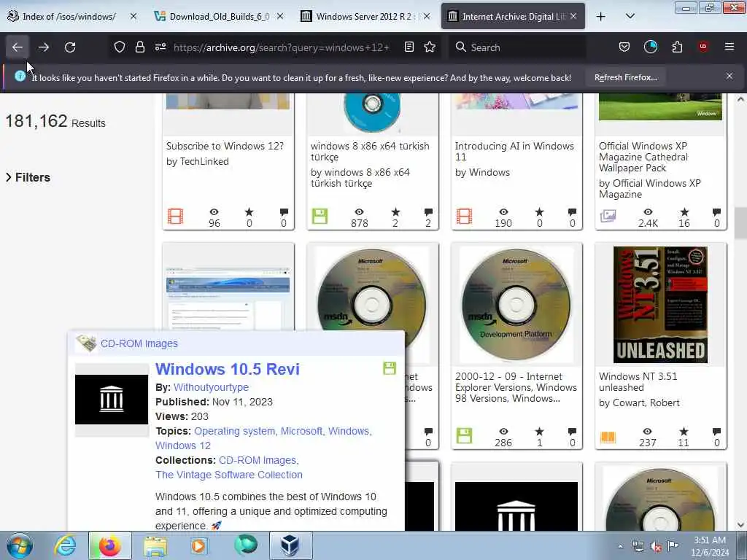Bookmark this page with the star icon

point(430,47)
